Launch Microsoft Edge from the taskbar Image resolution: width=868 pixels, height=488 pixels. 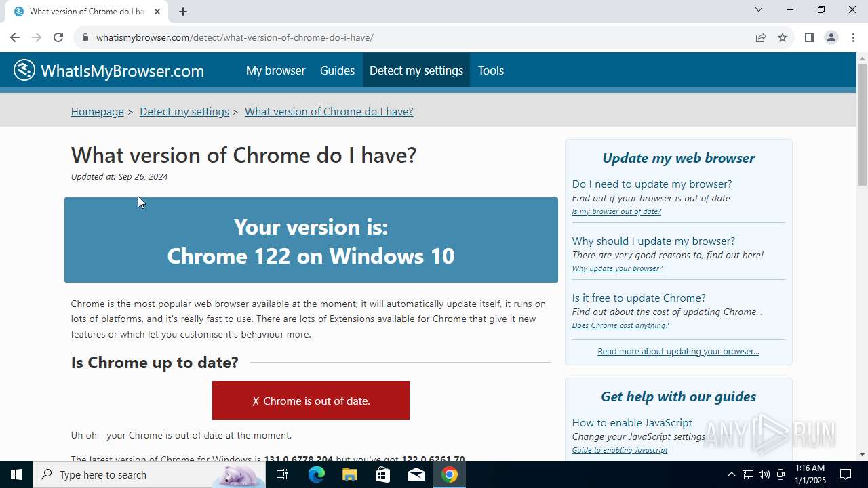click(x=317, y=474)
